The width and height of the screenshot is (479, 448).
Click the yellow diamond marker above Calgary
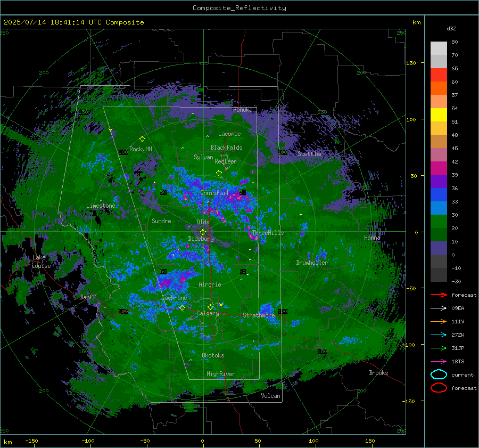(210, 307)
